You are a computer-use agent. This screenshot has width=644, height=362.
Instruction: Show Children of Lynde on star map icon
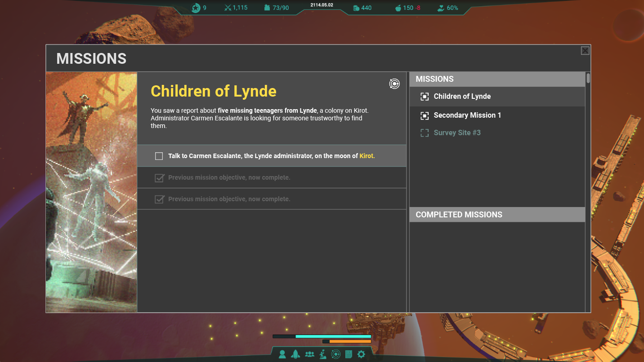click(x=394, y=84)
